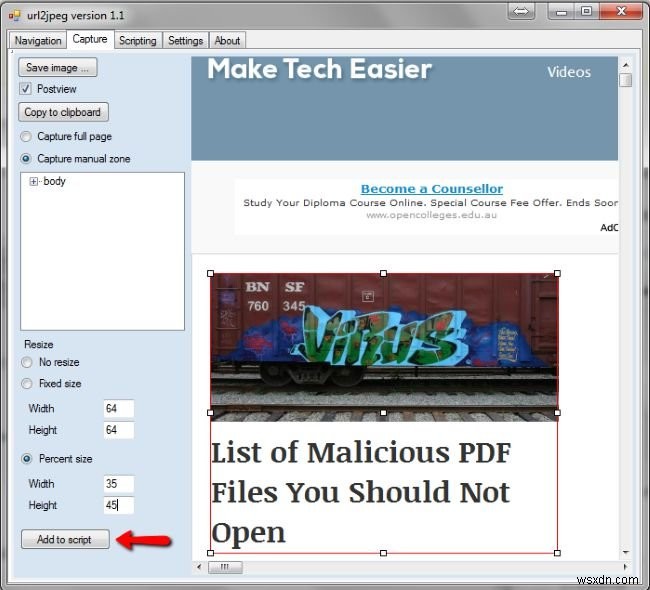This screenshot has height=590, width=650.
Task: Switch to the Navigation tab
Action: coord(38,41)
